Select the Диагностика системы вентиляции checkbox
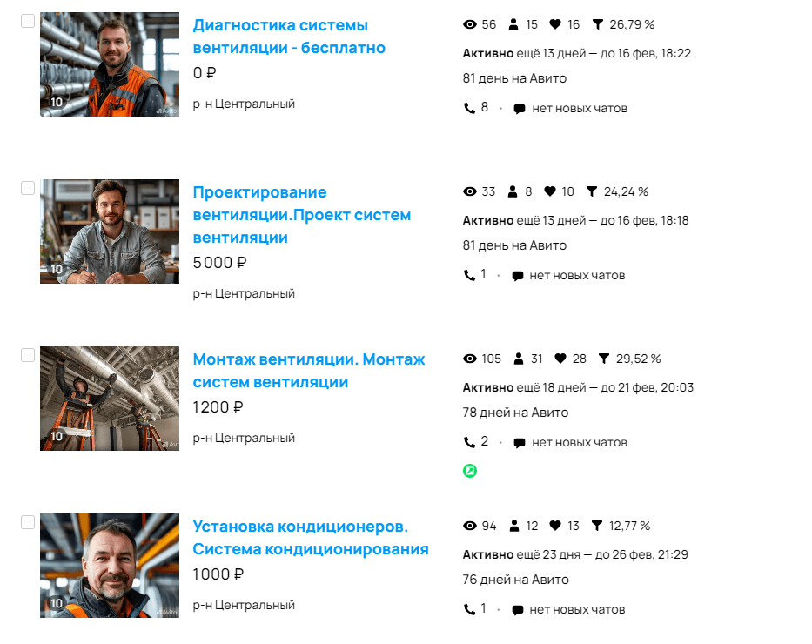 pos(28,21)
